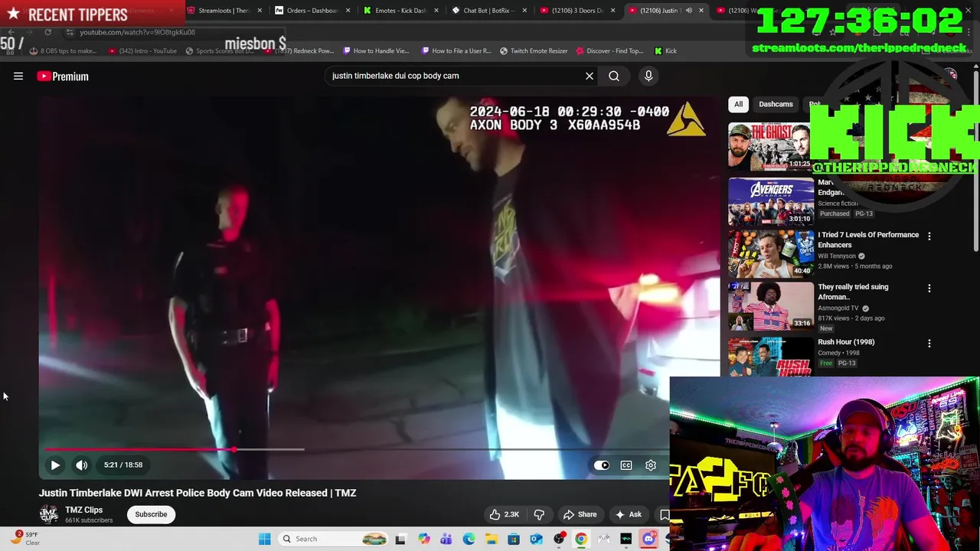This screenshot has width=980, height=551.
Task: Close the Chat Bot BotRix tab
Action: [x=524, y=11]
